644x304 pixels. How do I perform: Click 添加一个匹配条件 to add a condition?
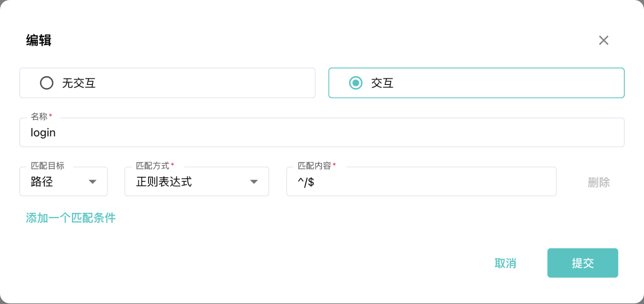tap(70, 218)
